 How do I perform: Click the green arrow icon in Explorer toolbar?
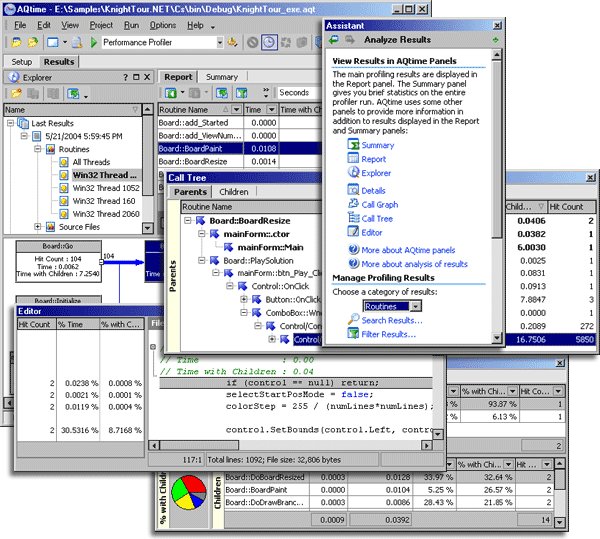(73, 93)
